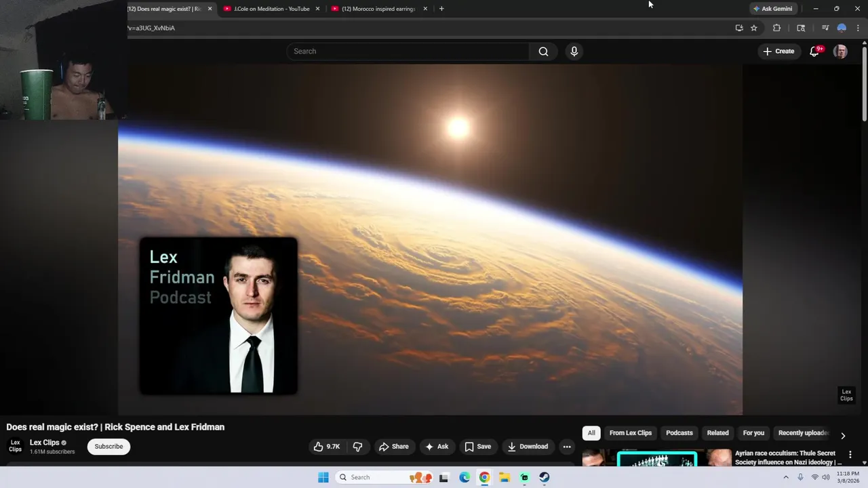Open Lex Clips channel name link
Image resolution: width=868 pixels, height=488 pixels.
click(45, 443)
